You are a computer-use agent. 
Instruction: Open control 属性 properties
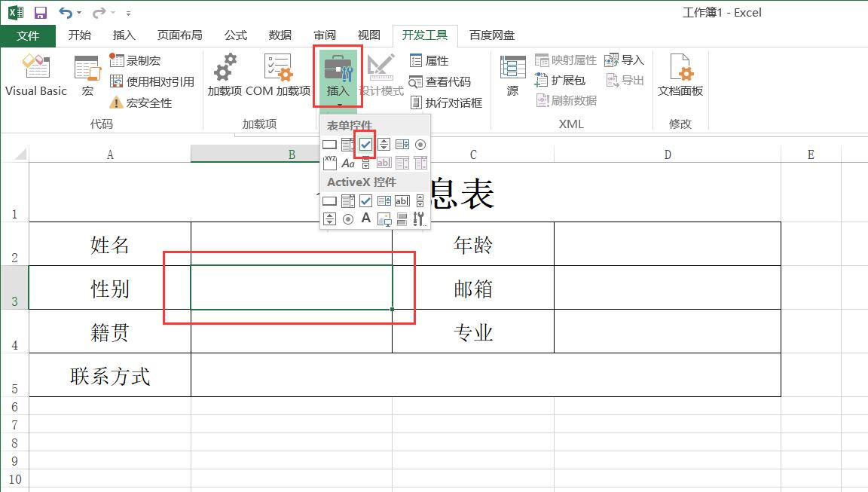point(429,60)
